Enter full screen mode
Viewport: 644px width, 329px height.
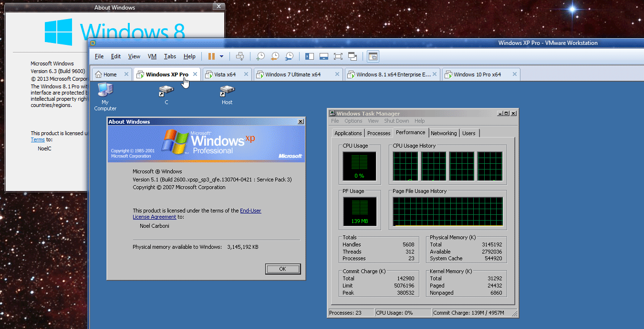coord(338,56)
